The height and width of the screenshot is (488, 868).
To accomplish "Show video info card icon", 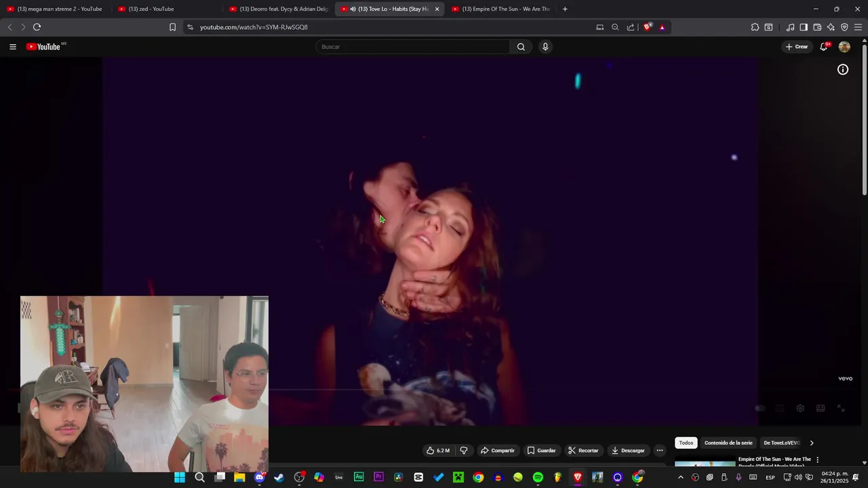I will coord(843,70).
